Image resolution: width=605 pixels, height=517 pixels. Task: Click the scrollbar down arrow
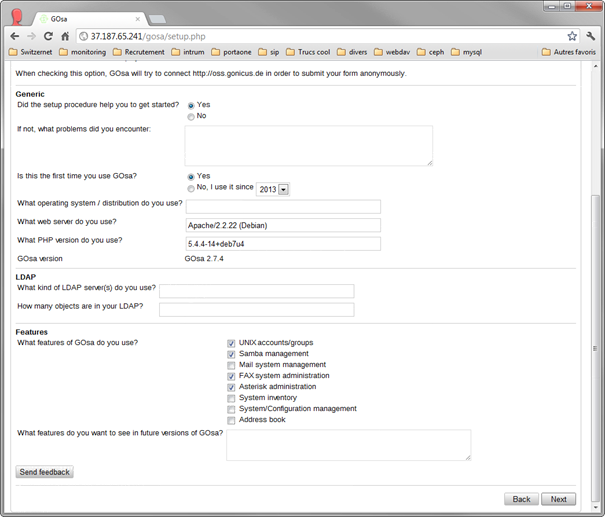[x=595, y=506]
